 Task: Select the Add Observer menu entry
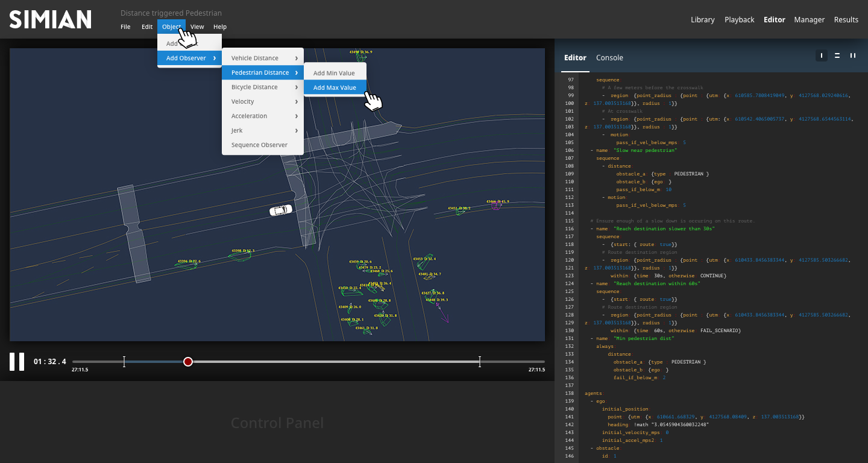coord(190,58)
